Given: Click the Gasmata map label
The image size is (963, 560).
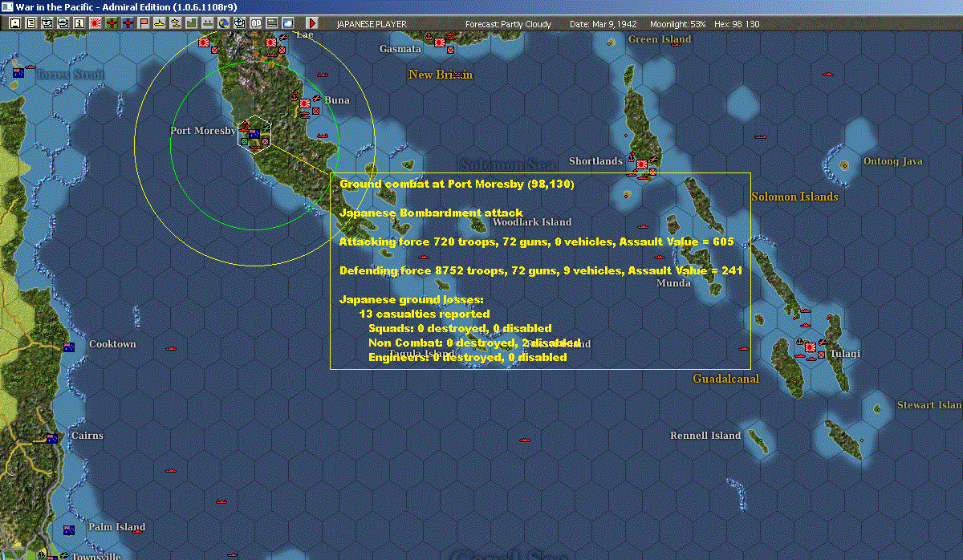Looking at the screenshot, I should [400, 49].
